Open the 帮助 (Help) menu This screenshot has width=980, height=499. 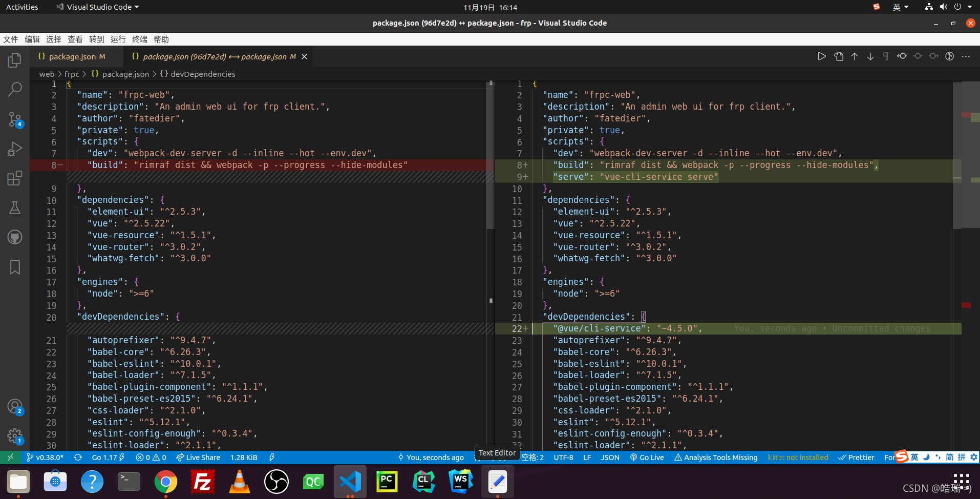[161, 39]
